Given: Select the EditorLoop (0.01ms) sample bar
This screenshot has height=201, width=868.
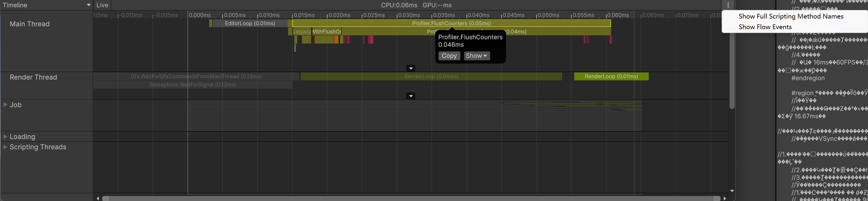Looking at the screenshot, I should 250,23.
